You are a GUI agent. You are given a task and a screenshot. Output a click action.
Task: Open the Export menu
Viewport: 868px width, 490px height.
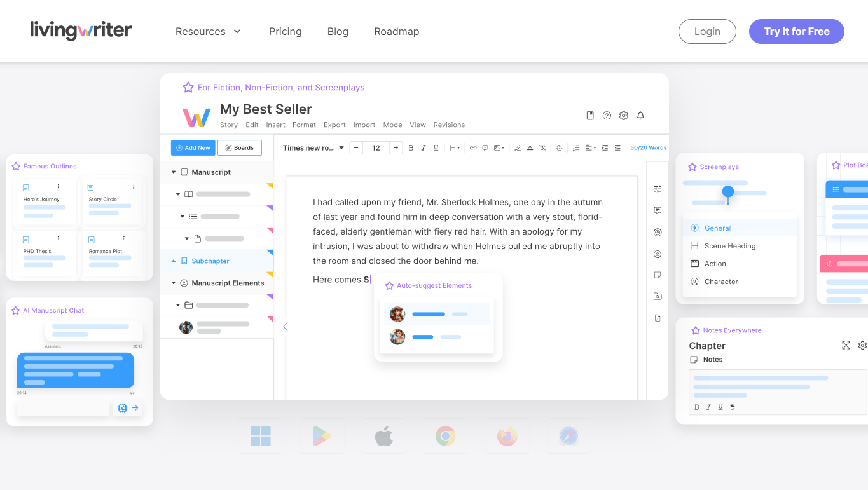[x=334, y=125]
